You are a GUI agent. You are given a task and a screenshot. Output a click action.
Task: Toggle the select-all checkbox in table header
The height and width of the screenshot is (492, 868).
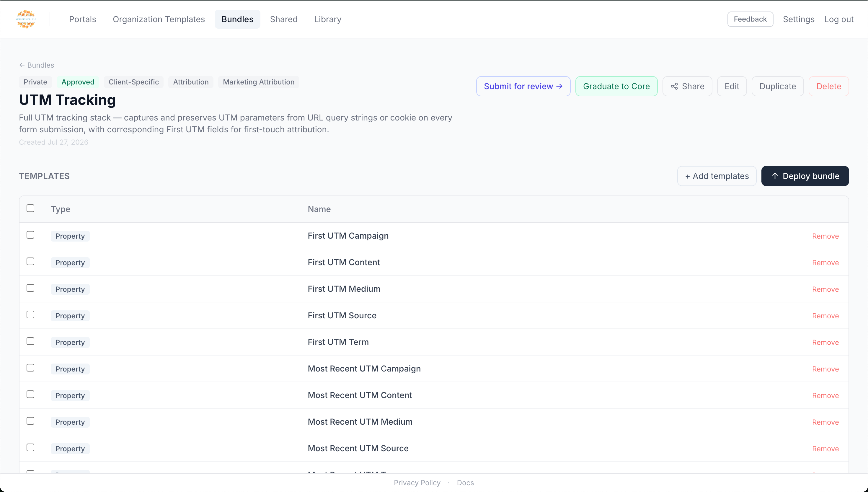tap(30, 208)
